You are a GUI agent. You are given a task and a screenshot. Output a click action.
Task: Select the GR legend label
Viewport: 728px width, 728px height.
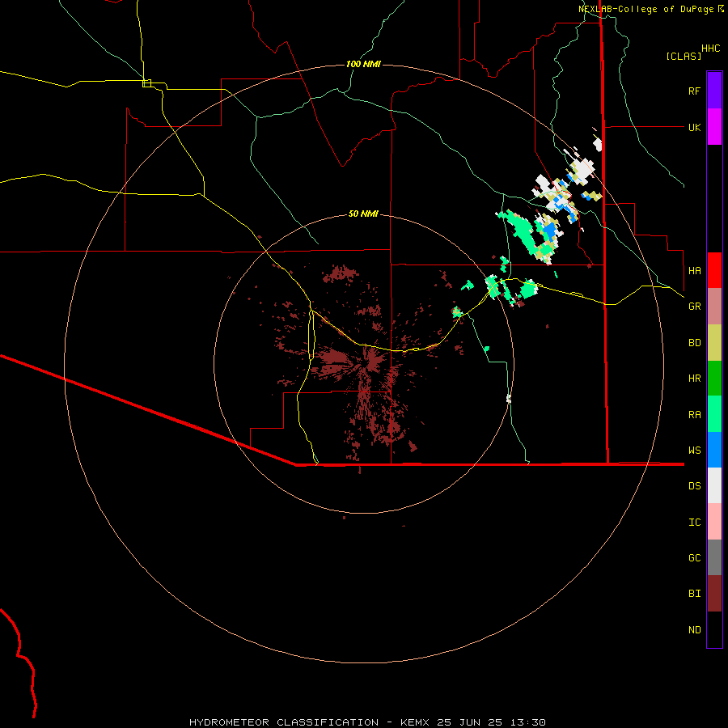pos(694,307)
